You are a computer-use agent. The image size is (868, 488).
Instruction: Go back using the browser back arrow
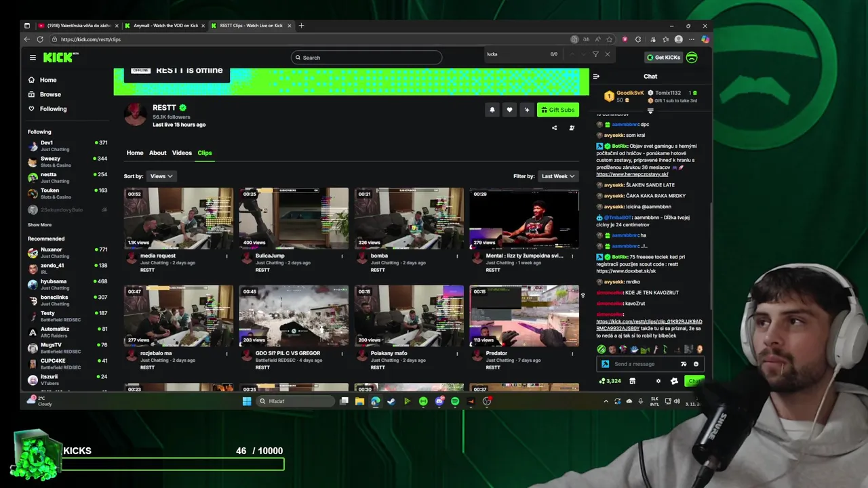click(x=27, y=39)
